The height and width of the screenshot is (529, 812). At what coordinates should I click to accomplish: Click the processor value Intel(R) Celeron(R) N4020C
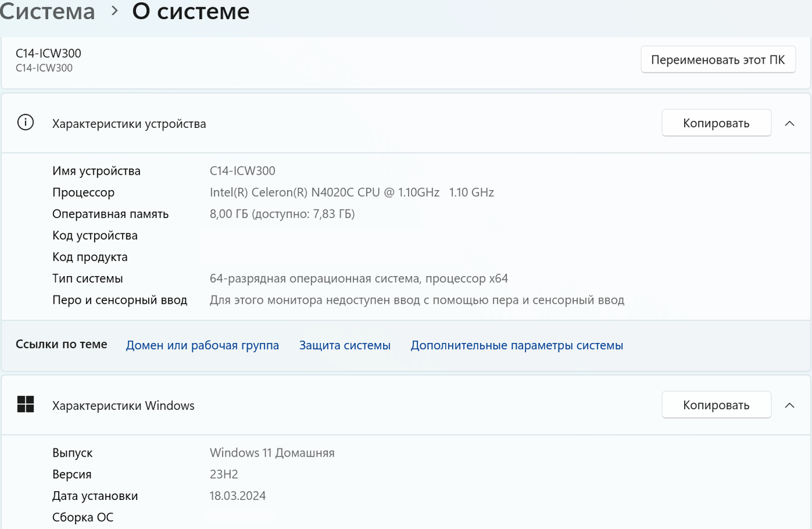352,192
